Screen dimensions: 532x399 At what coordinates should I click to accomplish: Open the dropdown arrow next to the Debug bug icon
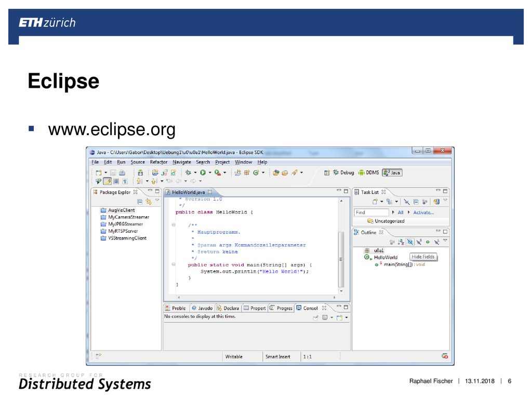click(x=195, y=172)
